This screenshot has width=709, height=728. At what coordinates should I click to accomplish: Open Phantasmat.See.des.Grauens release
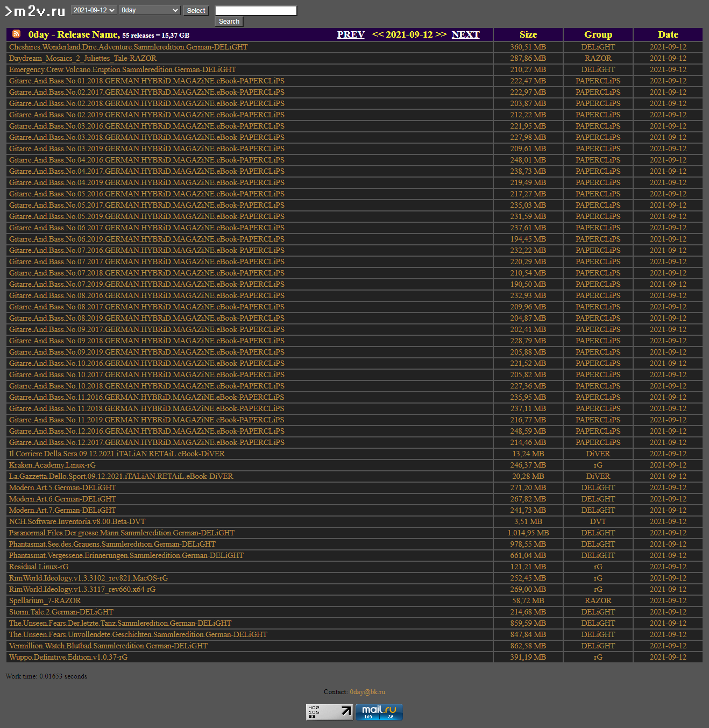(112, 544)
